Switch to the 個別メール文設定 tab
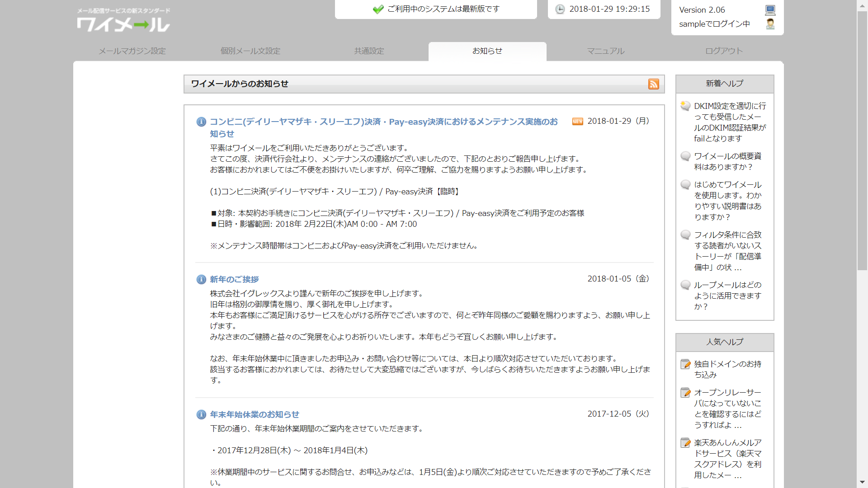Viewport: 868px width, 488px height. 250,51
